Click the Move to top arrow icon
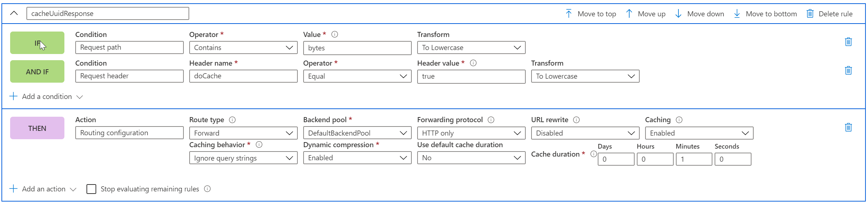Image resolution: width=868 pixels, height=203 pixels. 568,14
